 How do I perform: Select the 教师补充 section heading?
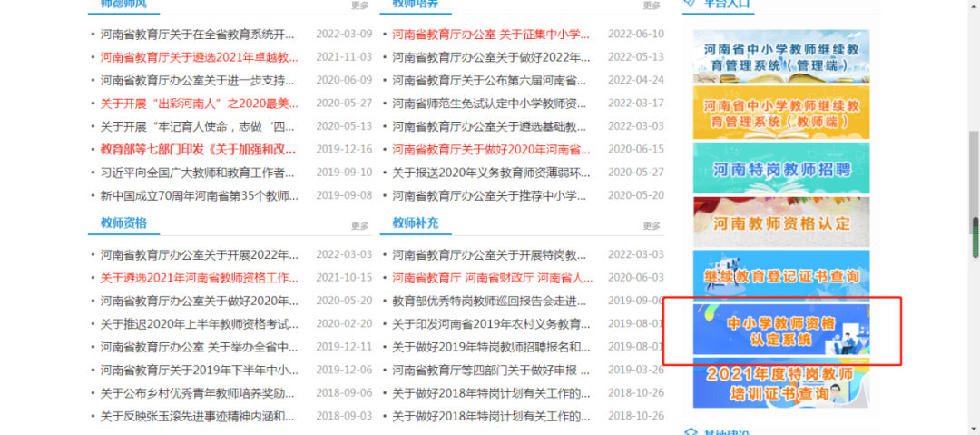click(x=415, y=222)
